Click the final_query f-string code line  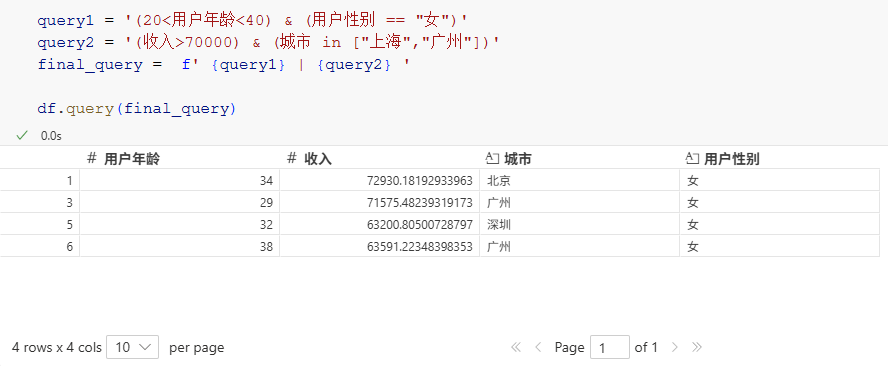[224, 65]
